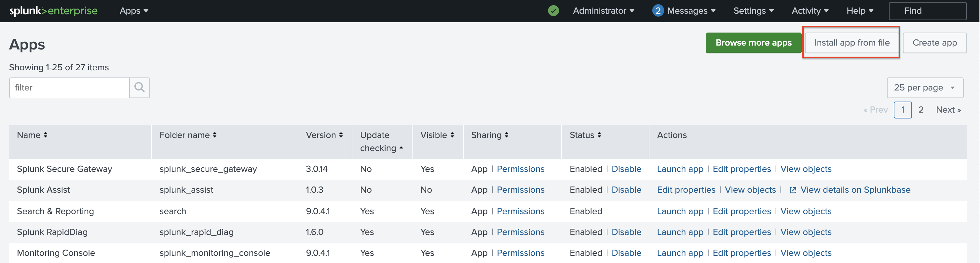This screenshot has height=263, width=980.
Task: Expand the Apps dropdown in navbar
Action: click(x=133, y=11)
